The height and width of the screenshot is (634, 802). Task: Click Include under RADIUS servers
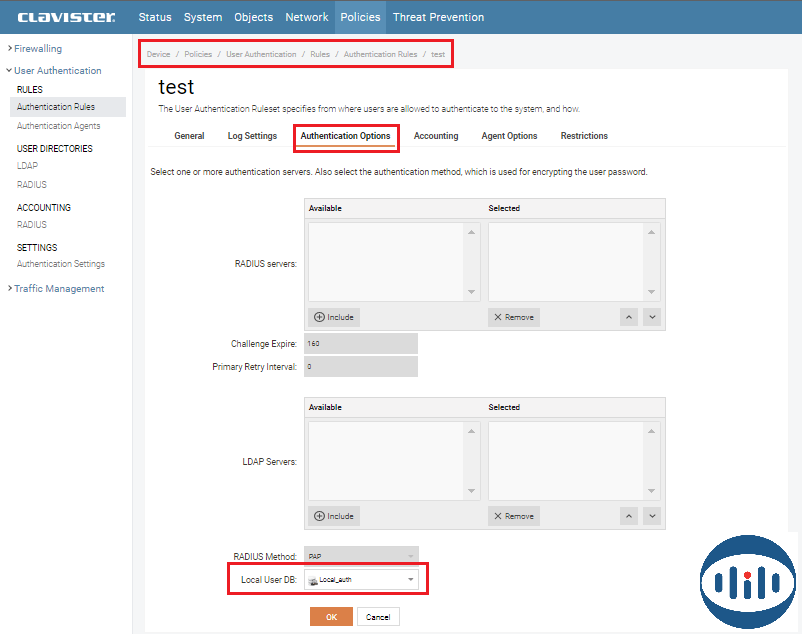click(x=334, y=317)
